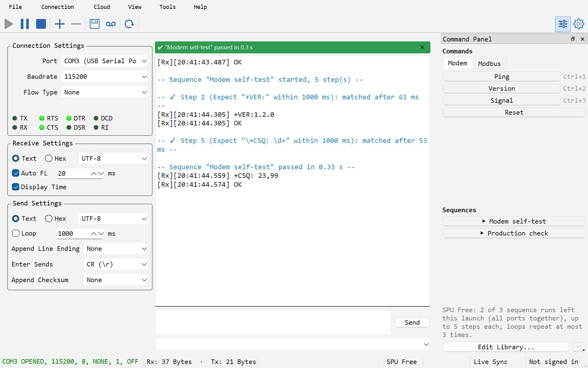Viewport: 588px width, 368px height.
Task: Open the more options button beside Edit Library
Action: point(579,347)
